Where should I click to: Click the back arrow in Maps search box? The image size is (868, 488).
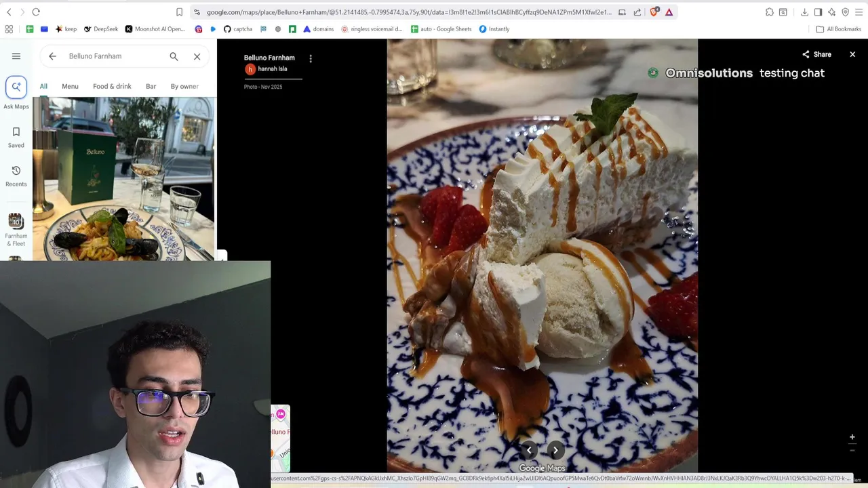click(52, 56)
